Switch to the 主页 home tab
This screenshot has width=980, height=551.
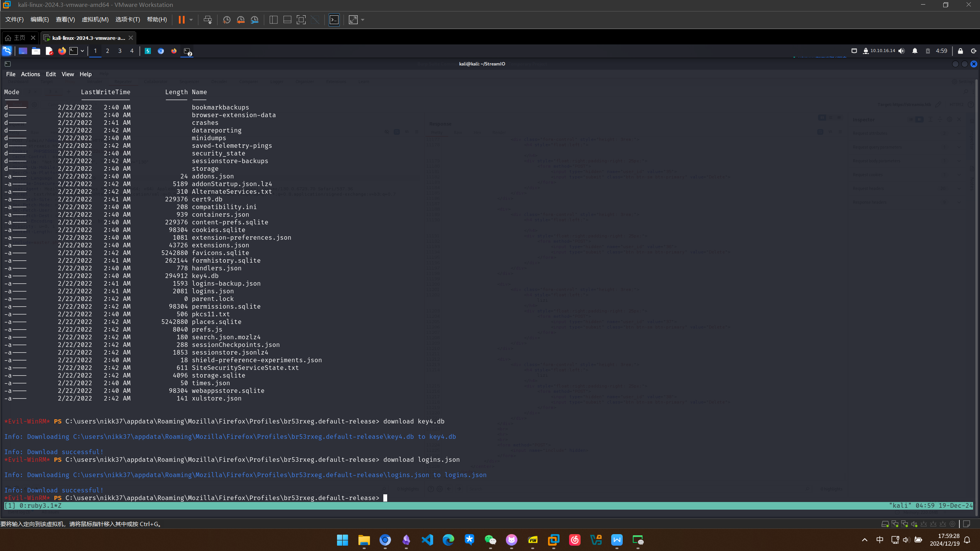coord(19,38)
